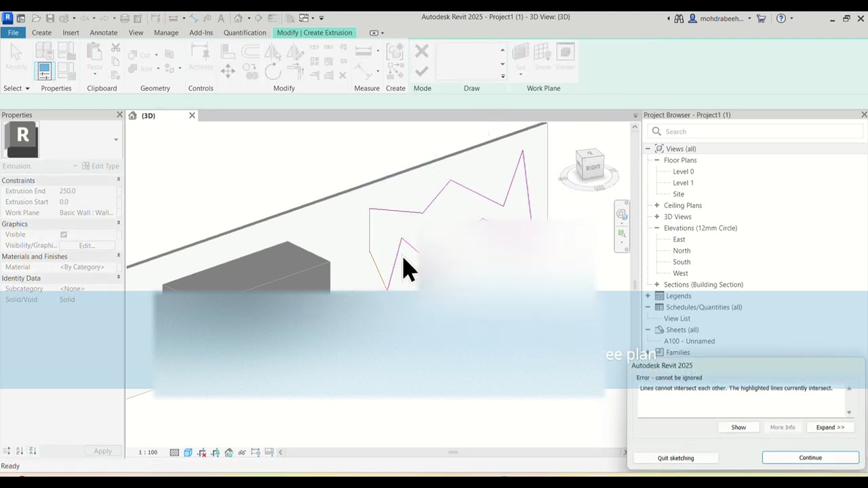Select Level 1 floor plan
The width and height of the screenshot is (868, 488).
click(683, 183)
